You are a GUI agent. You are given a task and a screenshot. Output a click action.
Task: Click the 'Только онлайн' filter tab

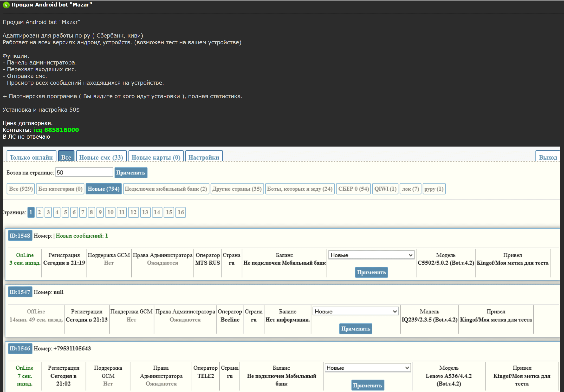pos(32,157)
